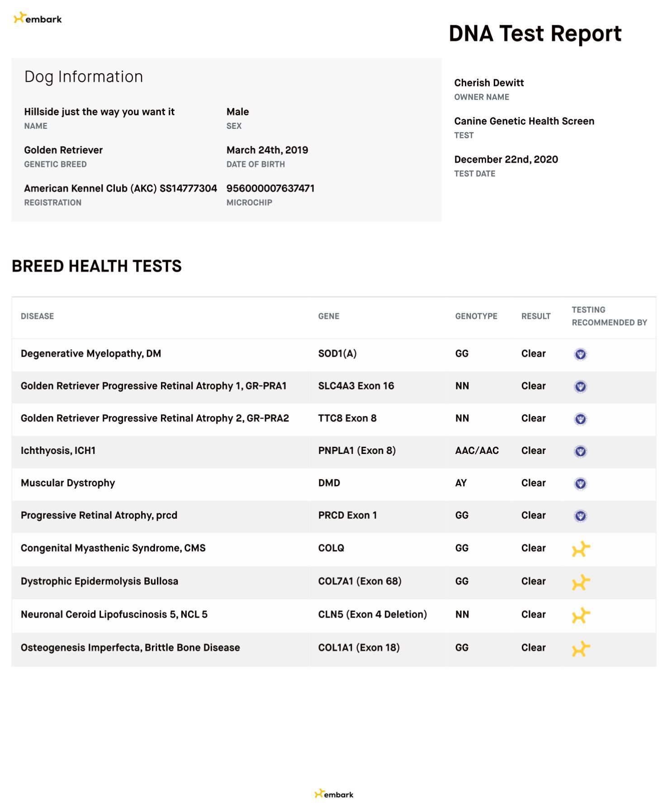Click the TESTING RECOMMENDED BY header
Screen dimensions: 667x812
coord(609,316)
